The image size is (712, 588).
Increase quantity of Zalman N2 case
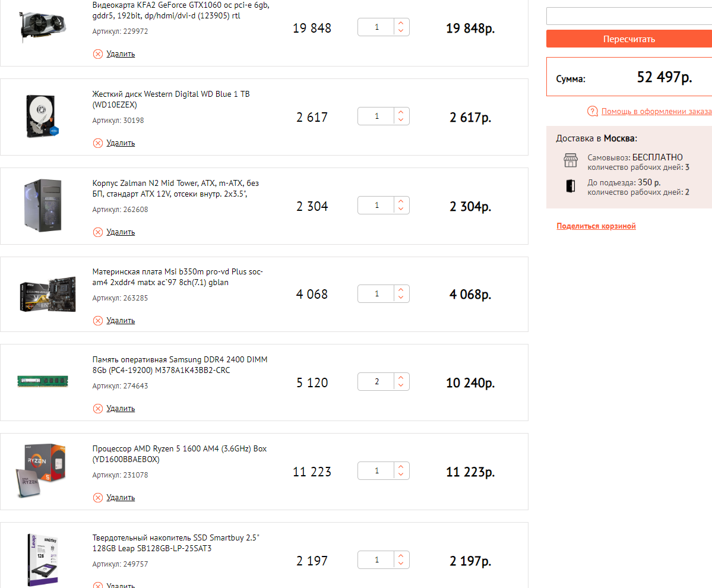click(x=401, y=201)
